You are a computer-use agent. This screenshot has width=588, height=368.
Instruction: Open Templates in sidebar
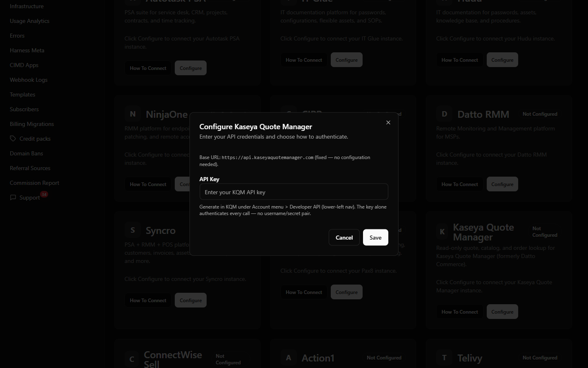pyautogui.click(x=22, y=94)
